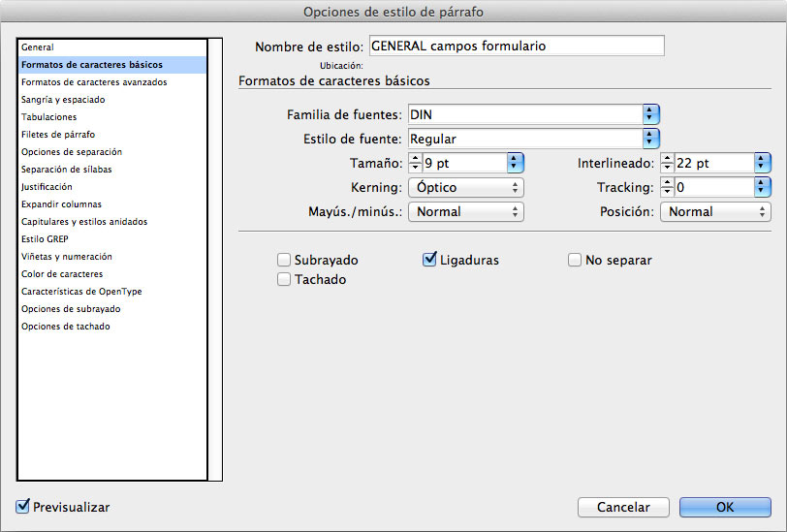Open the Mayús./minús. Normal popup

pyautogui.click(x=466, y=211)
